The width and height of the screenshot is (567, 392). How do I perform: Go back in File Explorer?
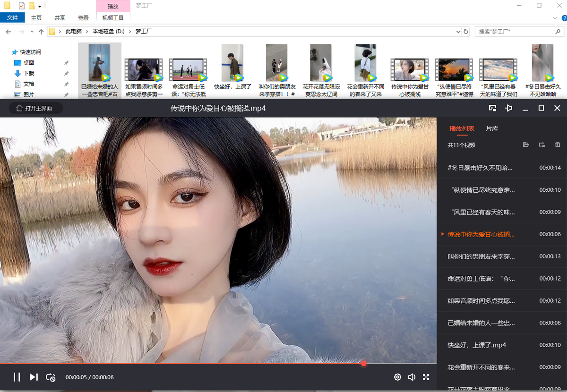click(9, 32)
